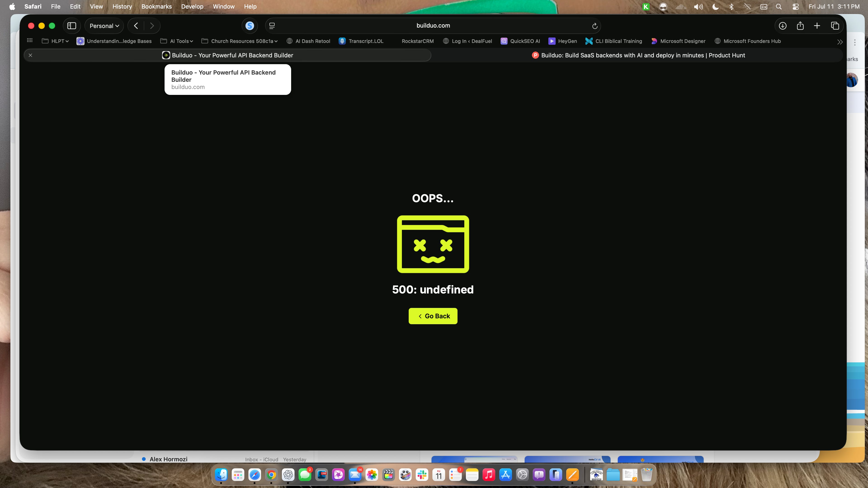Viewport: 868px width, 488px height.
Task: Go back with the toolbar arrow
Action: [x=136, y=26]
